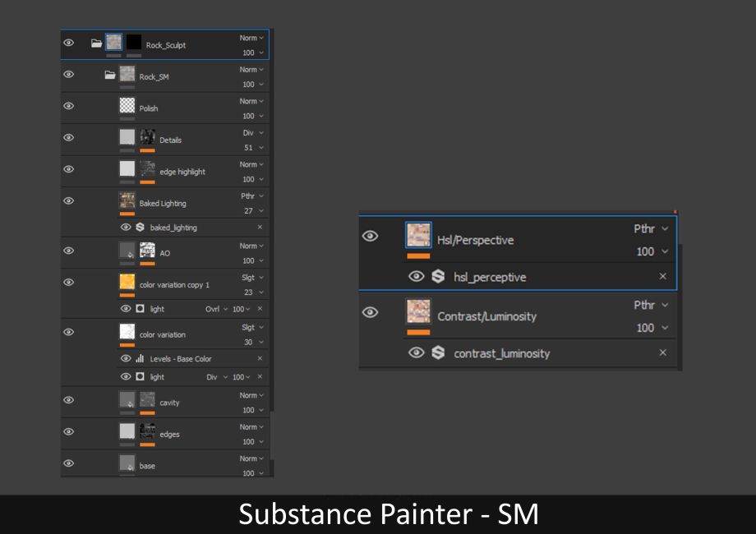756x534 pixels.
Task: Open the Rock_Sculpt blend mode dropdown
Action: point(251,38)
